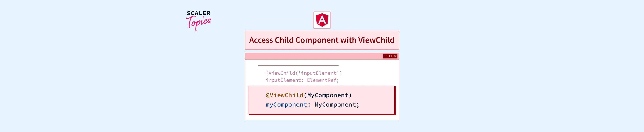Click the orange @ViewChild decorator
This screenshot has height=132, width=644.
point(284,95)
